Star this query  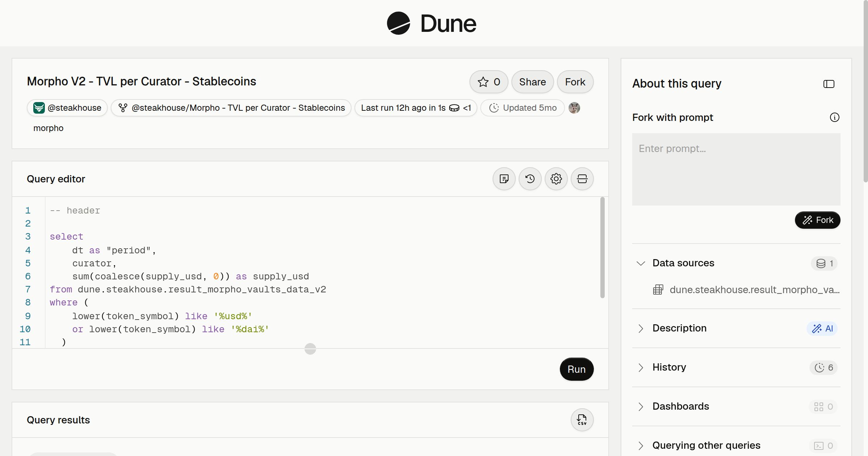[x=489, y=82]
